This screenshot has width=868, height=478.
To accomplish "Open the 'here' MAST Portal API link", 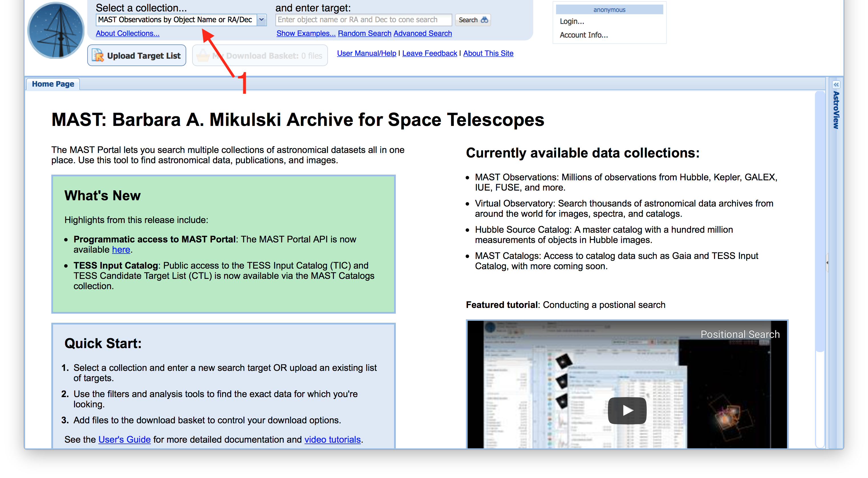I will click(121, 250).
